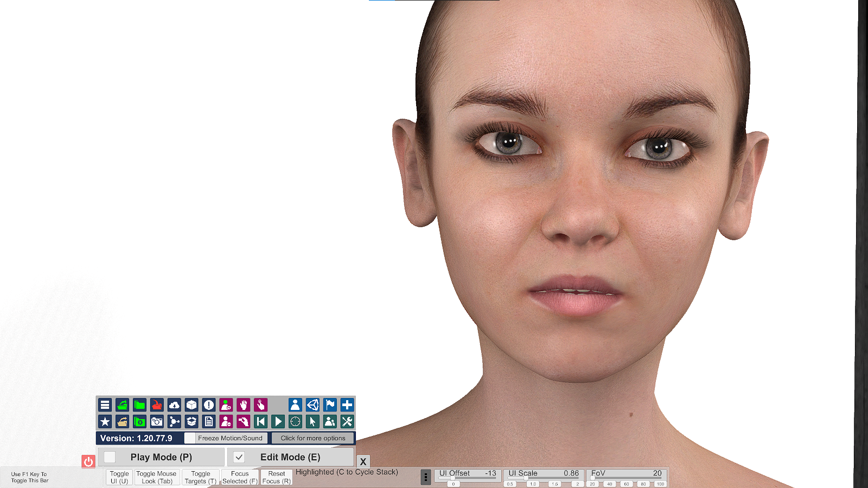Click the Highlighted (C to Cycle Stack) text
Image resolution: width=868 pixels, height=488 pixels.
coord(347,472)
